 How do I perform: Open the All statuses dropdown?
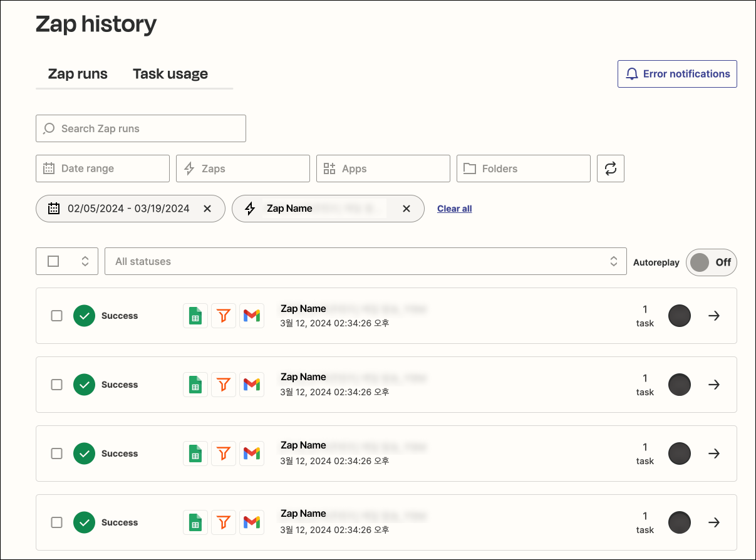(x=366, y=261)
